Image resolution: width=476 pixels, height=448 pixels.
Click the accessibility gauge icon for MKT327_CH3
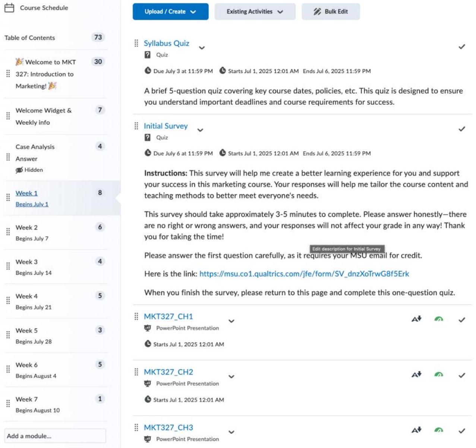pos(439,430)
